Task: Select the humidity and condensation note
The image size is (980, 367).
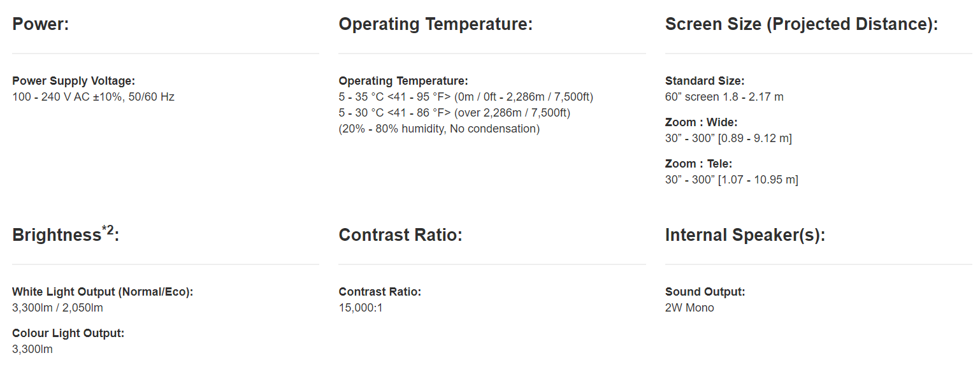Action: tap(439, 129)
